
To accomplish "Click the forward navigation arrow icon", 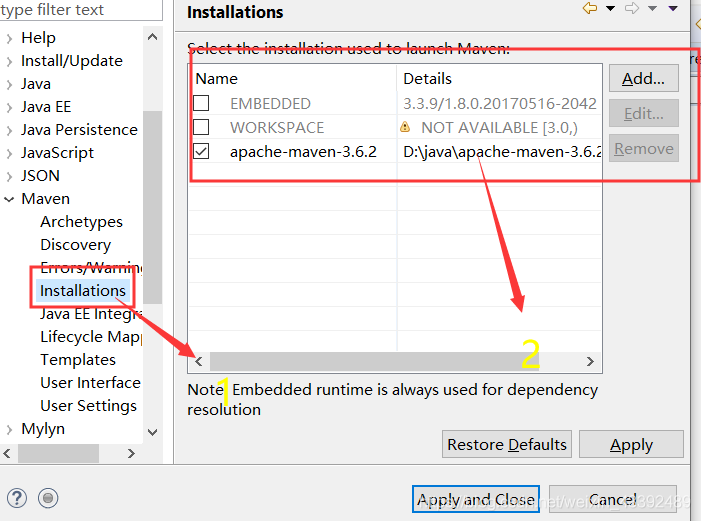I will click(x=632, y=8).
